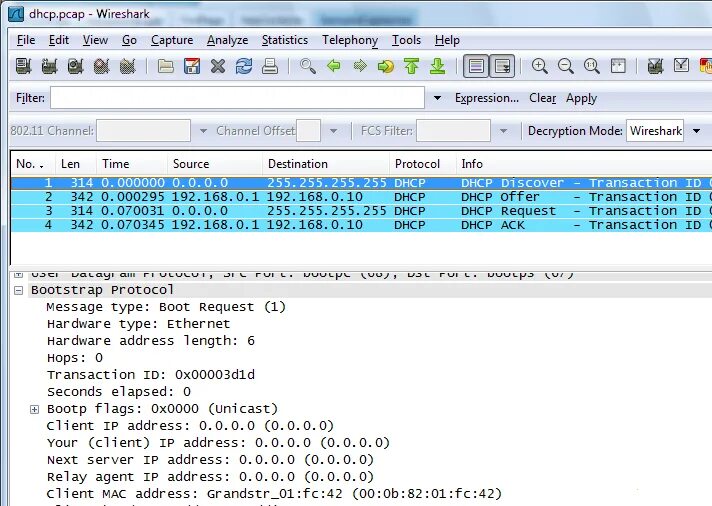
Task: Sort packets by Destination column
Action: click(x=326, y=164)
